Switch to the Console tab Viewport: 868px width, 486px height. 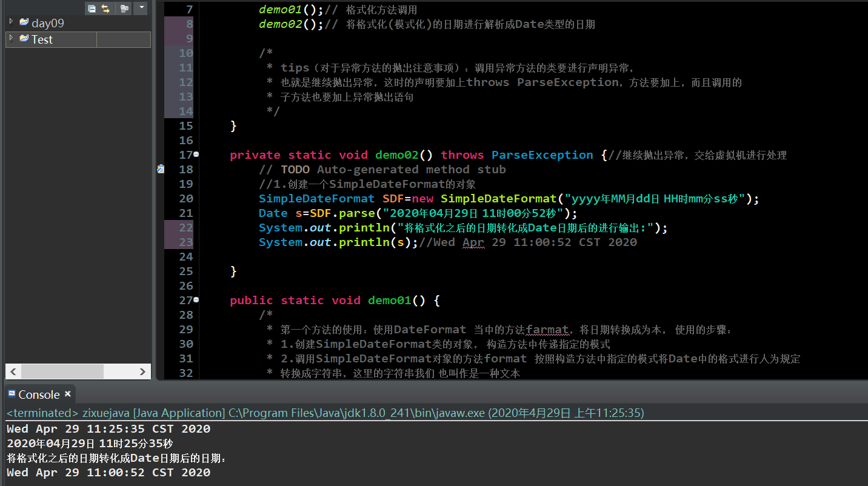(39, 394)
